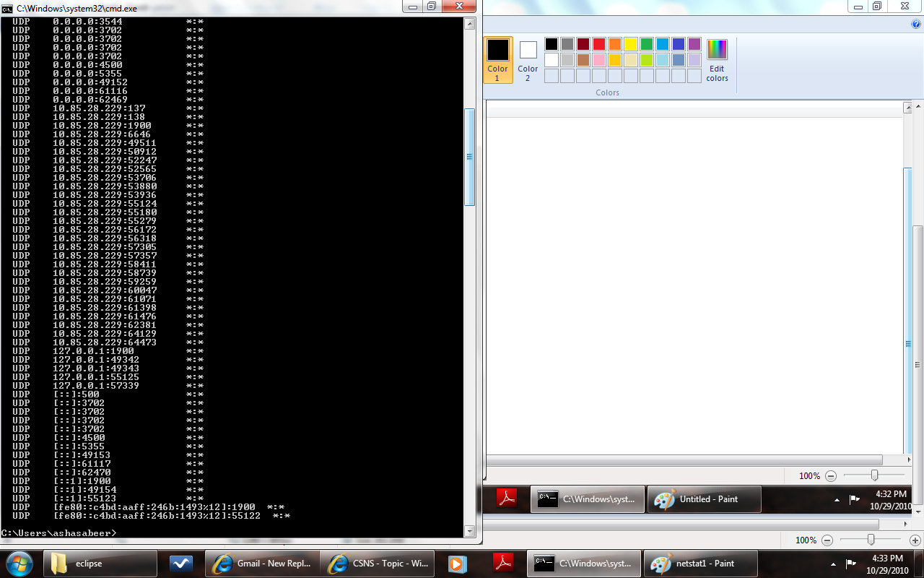This screenshot has height=578, width=924.
Task: Open the cmd.exe title bar system icon
Action: pyautogui.click(x=6, y=7)
